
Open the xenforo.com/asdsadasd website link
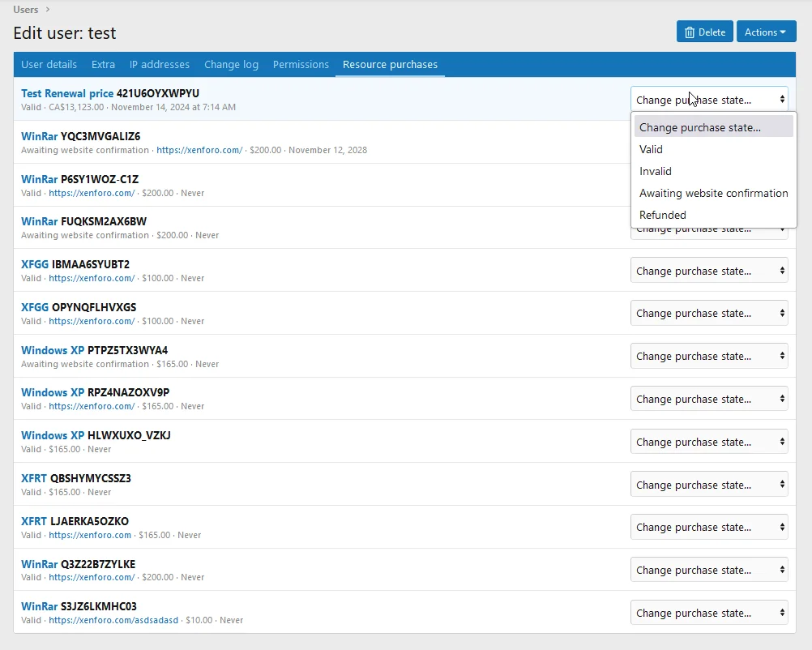coord(113,620)
